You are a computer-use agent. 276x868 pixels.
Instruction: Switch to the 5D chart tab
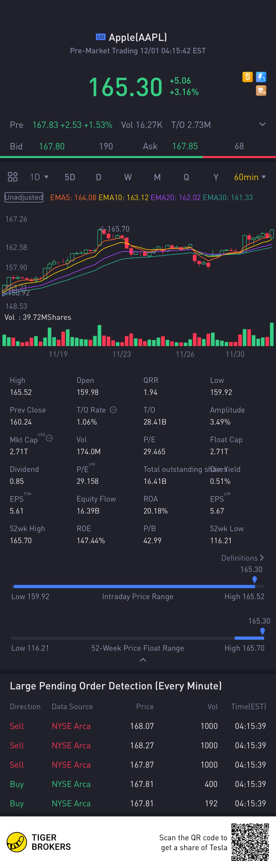pyautogui.click(x=70, y=177)
